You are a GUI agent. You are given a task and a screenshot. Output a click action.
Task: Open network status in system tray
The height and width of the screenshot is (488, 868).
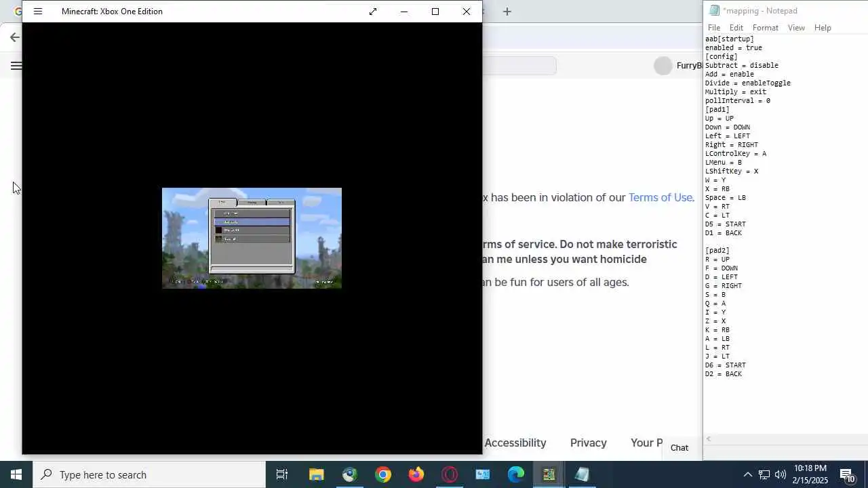coord(764,474)
